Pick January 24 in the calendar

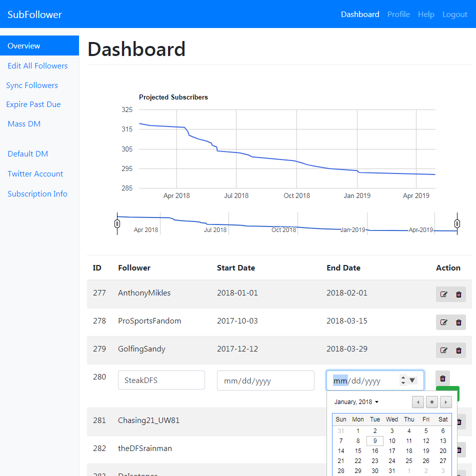tap(392, 461)
